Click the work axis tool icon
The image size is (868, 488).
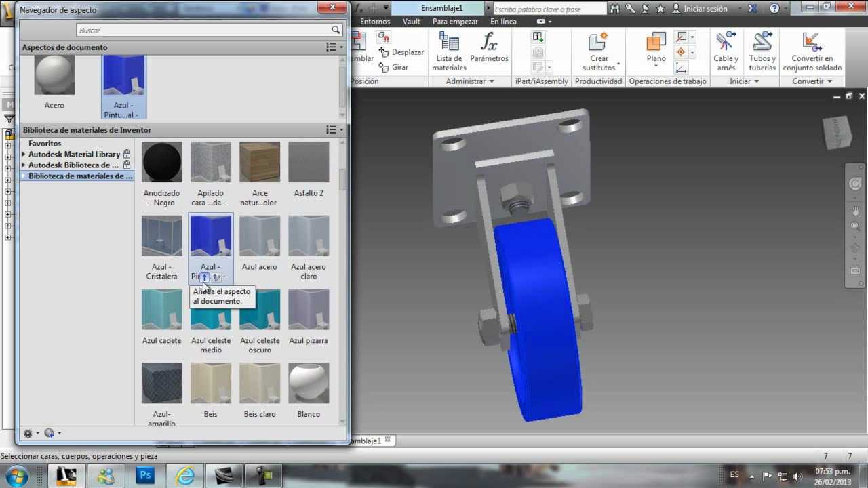pyautogui.click(x=682, y=37)
